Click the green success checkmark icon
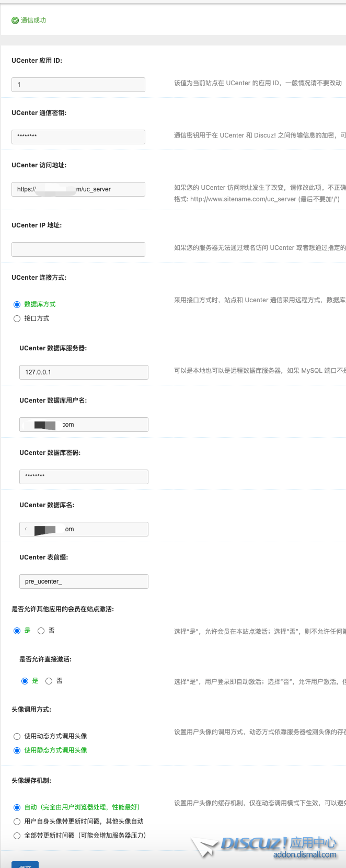This screenshot has width=346, height=868. [15, 20]
